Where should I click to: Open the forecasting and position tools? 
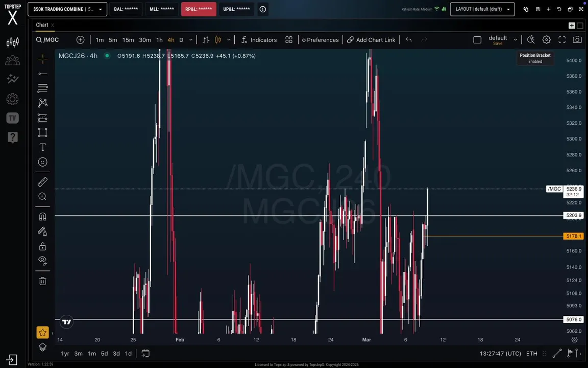click(43, 118)
